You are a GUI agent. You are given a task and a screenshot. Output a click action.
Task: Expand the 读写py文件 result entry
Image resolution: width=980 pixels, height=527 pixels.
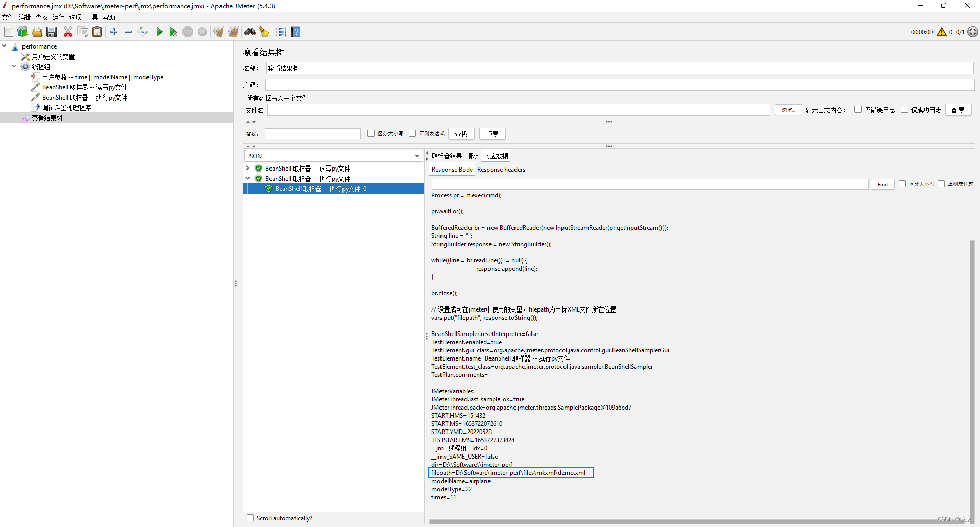248,168
